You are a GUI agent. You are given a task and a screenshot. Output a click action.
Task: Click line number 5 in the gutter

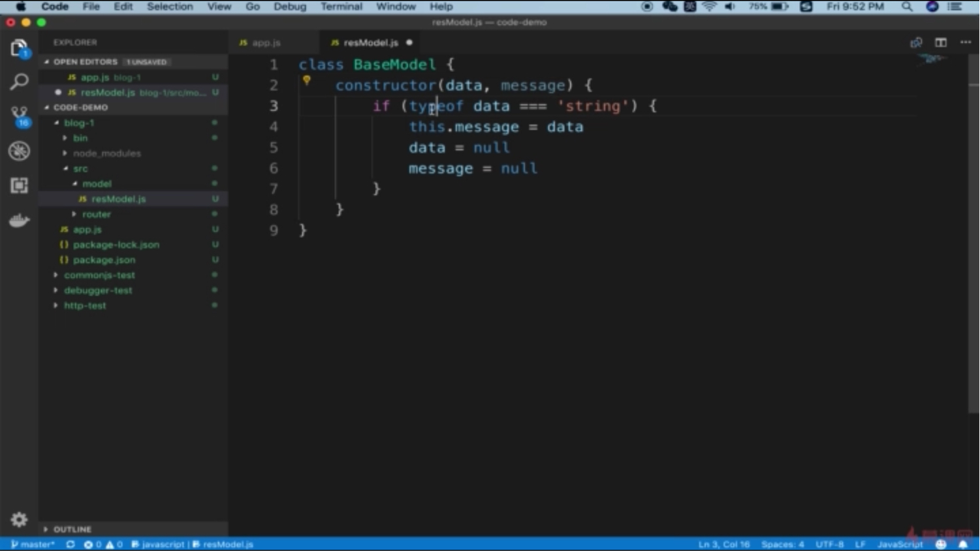click(x=274, y=148)
